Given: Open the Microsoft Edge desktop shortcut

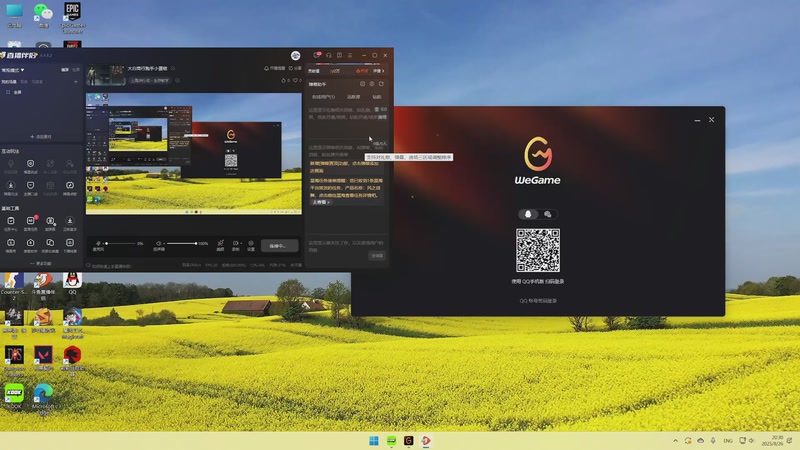Looking at the screenshot, I should pyautogui.click(x=43, y=398).
